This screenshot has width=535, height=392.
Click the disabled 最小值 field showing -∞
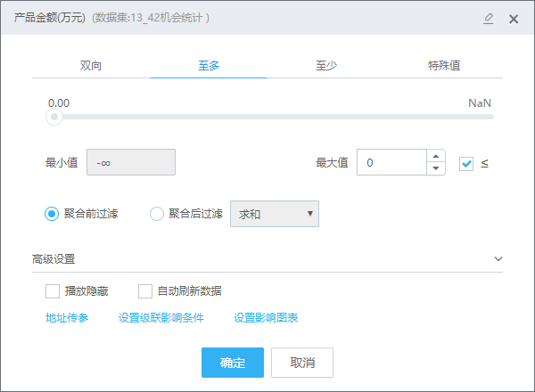pos(131,162)
